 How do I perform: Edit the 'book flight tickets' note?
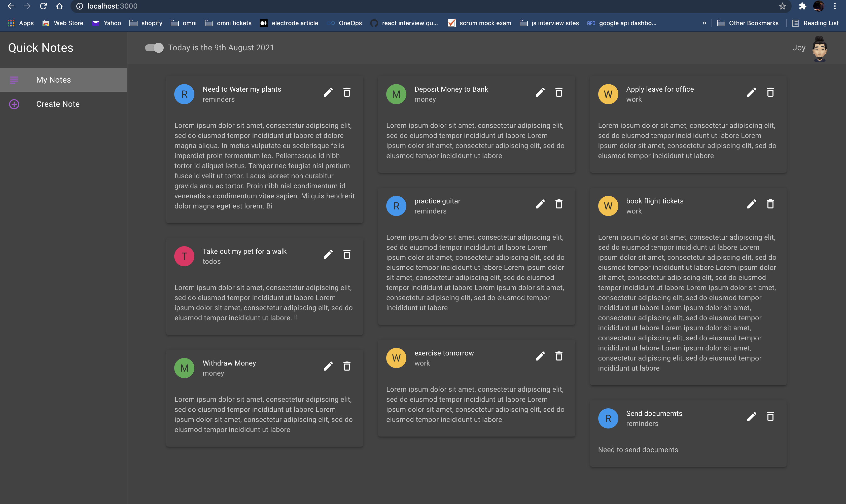[x=751, y=204]
